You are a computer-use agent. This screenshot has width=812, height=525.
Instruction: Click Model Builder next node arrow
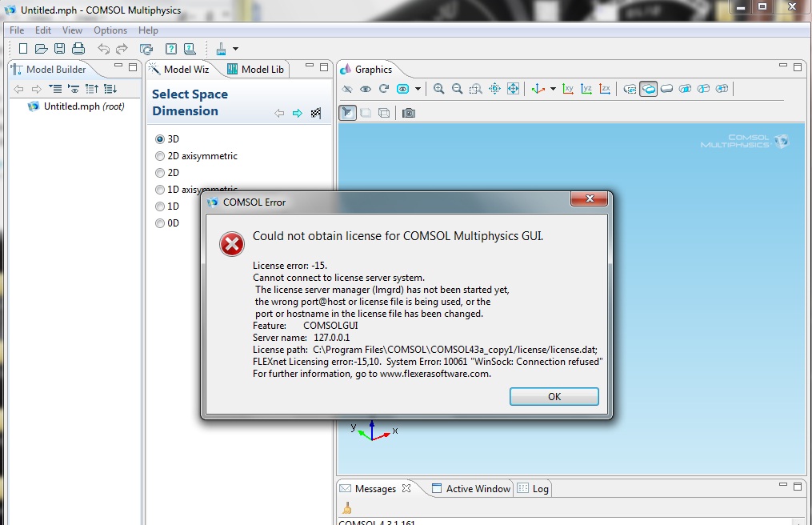36,89
